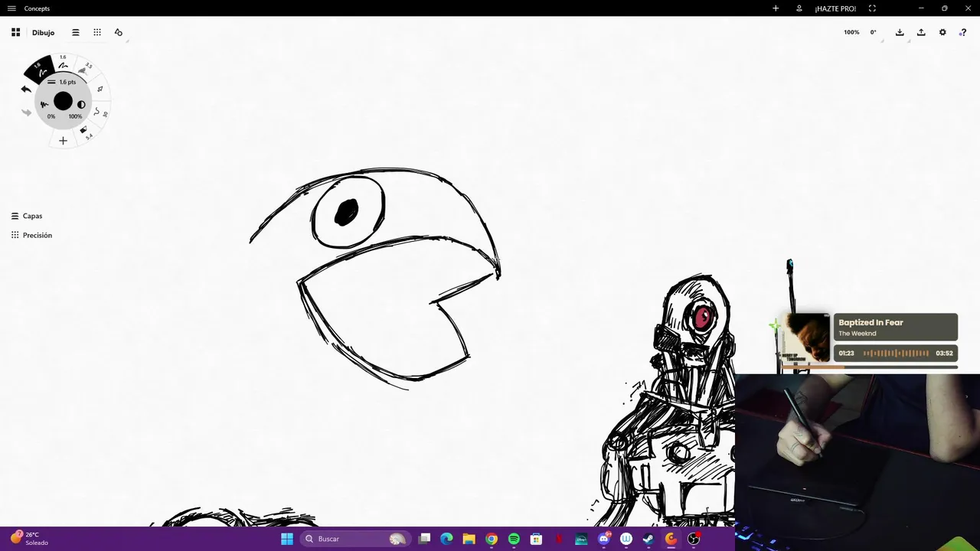Click the ¡HAZTE PRO! upgrade button
Image resolution: width=980 pixels, height=551 pixels.
[x=835, y=8]
